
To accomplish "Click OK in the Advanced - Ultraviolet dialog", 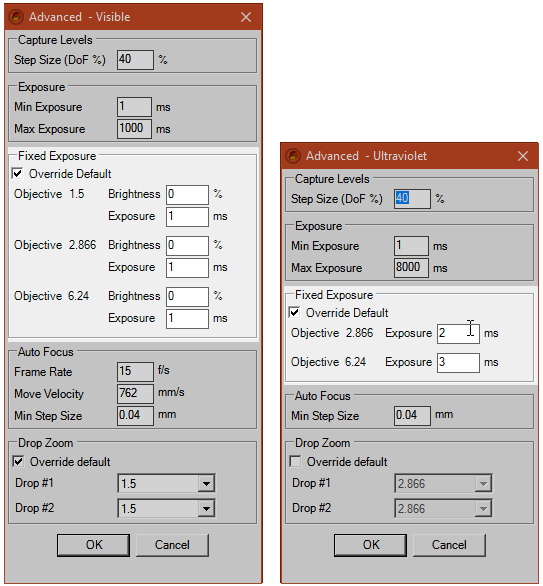I will 370,545.
